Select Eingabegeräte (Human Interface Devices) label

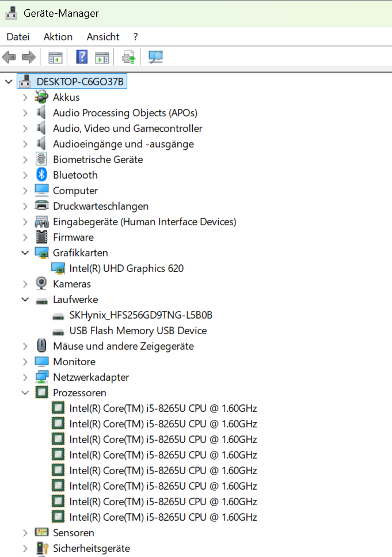click(x=144, y=222)
